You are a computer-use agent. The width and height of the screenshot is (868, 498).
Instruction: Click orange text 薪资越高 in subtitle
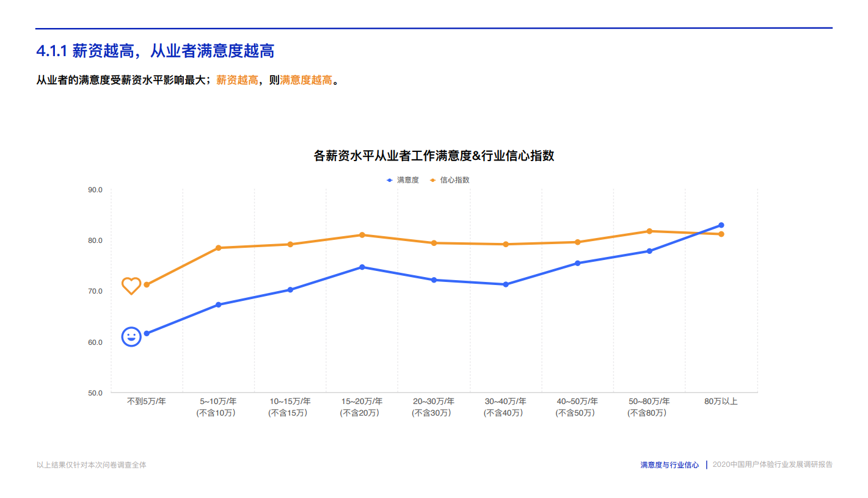(237, 80)
